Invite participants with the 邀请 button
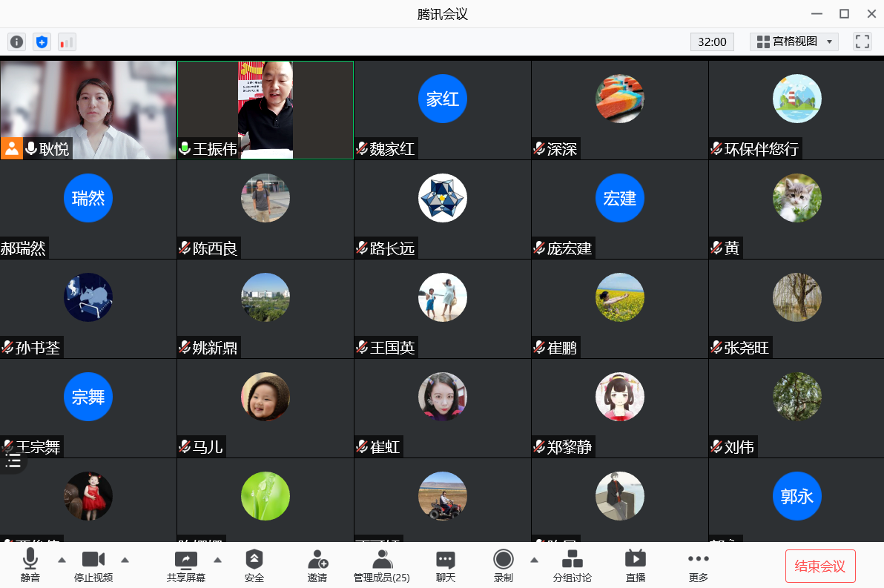 coord(317,566)
